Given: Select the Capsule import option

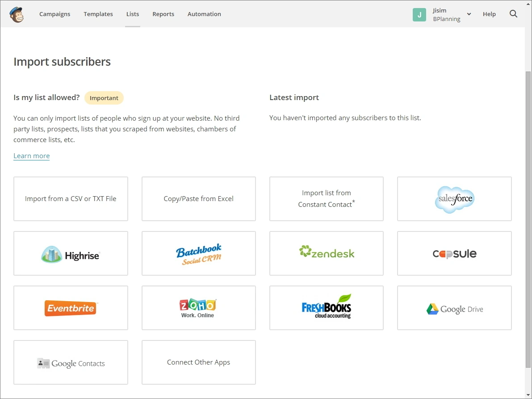Looking at the screenshot, I should click(x=454, y=253).
